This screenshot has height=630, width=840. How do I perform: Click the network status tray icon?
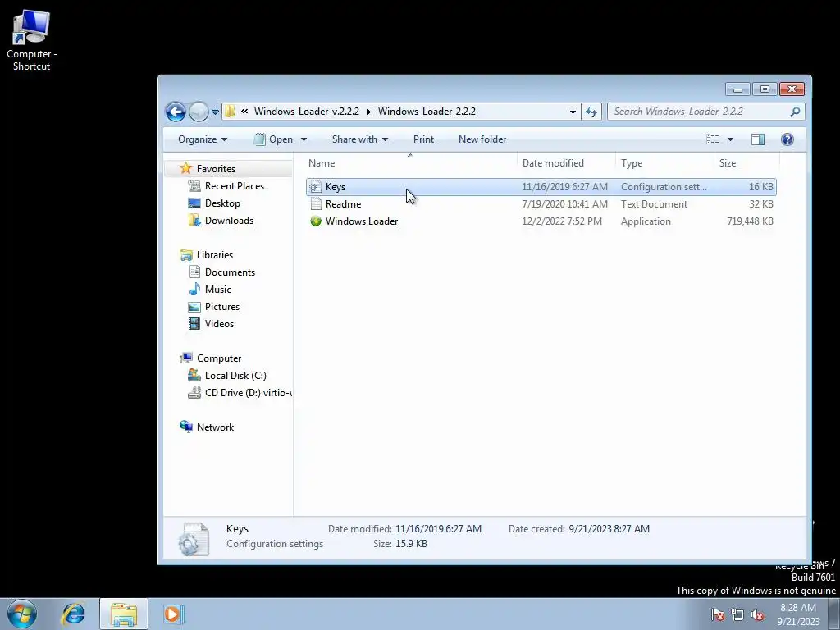(x=737, y=615)
